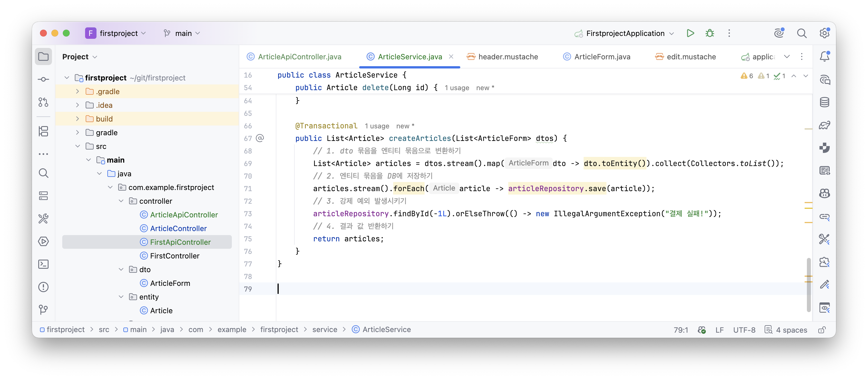Open the AI chat spiral icon in right sidebar
This screenshot has height=380, width=868.
824,79
